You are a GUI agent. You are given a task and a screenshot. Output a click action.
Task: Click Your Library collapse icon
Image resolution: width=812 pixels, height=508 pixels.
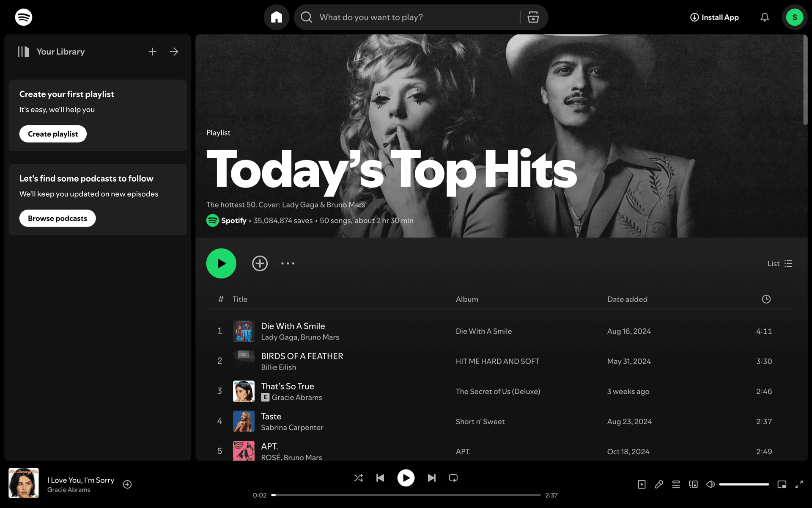point(24,52)
